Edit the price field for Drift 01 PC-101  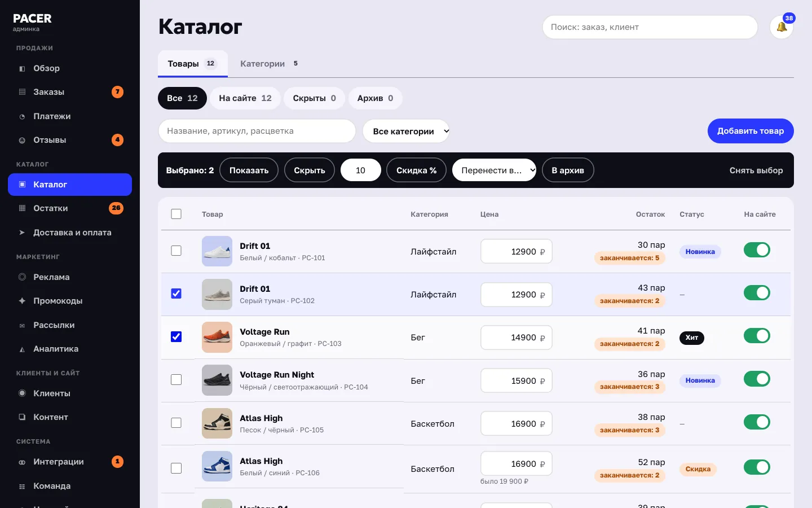[x=517, y=252]
